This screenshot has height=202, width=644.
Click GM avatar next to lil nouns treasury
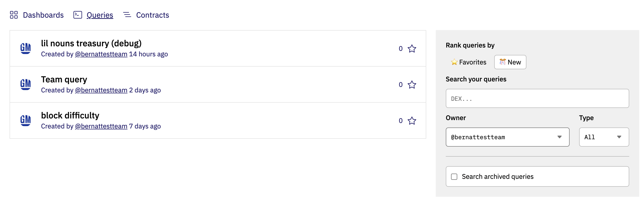pos(26,48)
